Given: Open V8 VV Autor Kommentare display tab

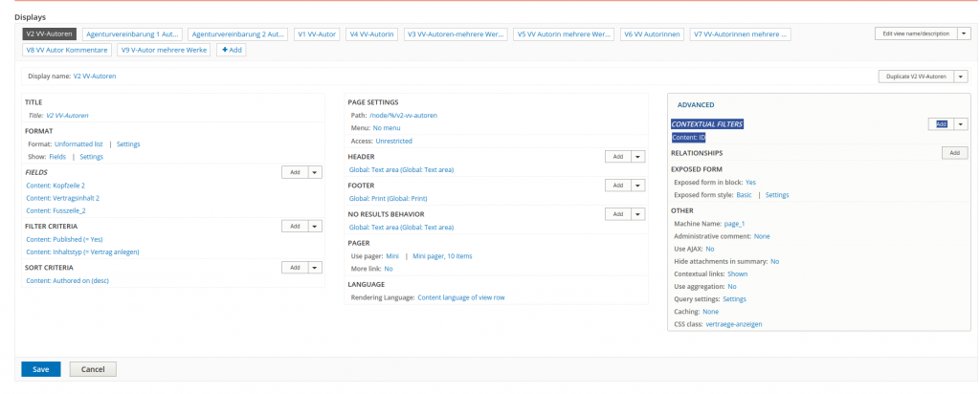Looking at the screenshot, I should [x=67, y=50].
